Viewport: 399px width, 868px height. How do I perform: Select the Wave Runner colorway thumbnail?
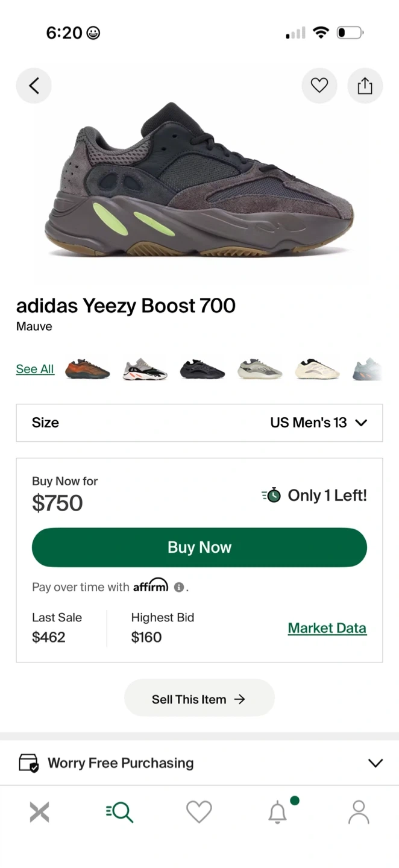pos(145,368)
